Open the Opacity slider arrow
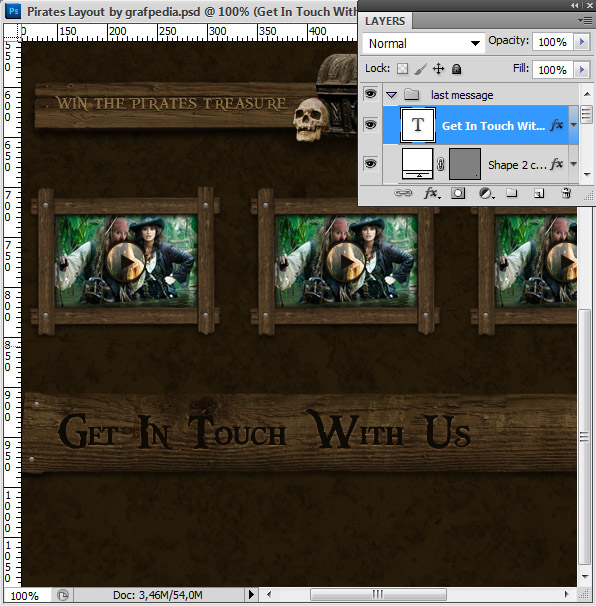Screen dimensions: 596x606 (582, 42)
